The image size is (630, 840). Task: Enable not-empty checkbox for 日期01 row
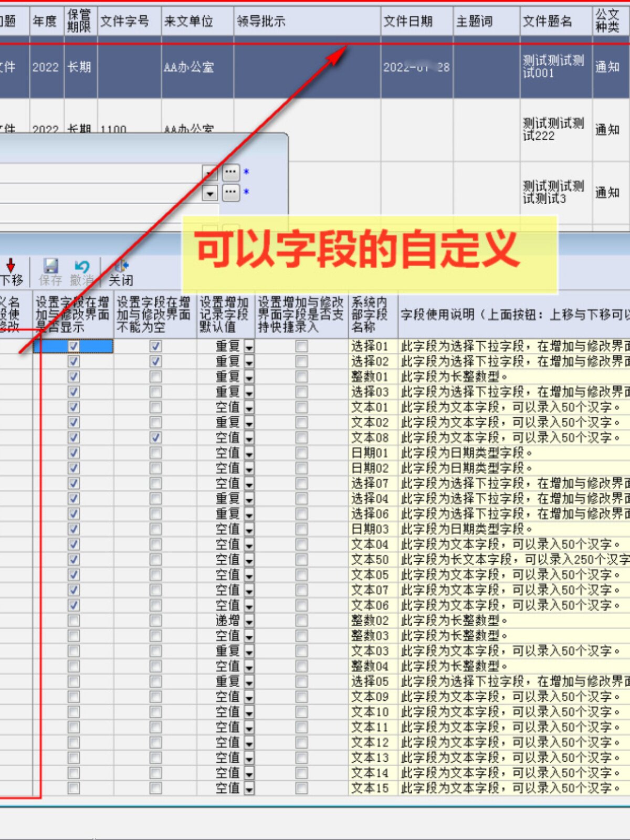155,453
